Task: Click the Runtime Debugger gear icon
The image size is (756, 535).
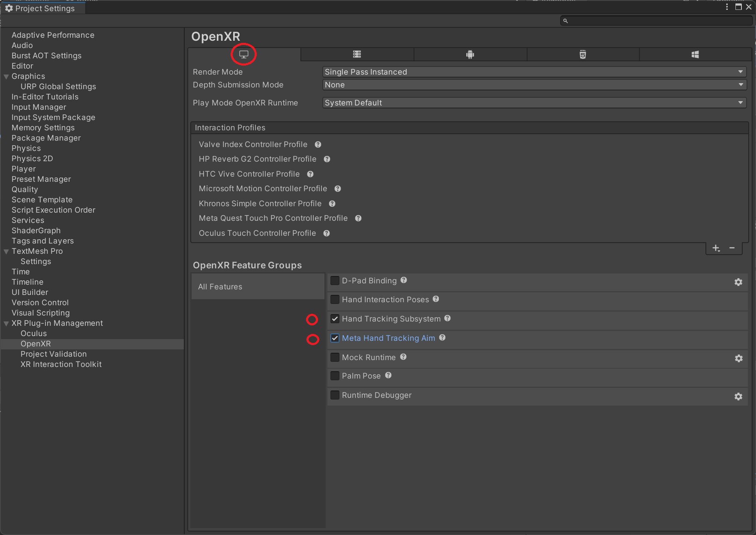Action: click(x=738, y=397)
